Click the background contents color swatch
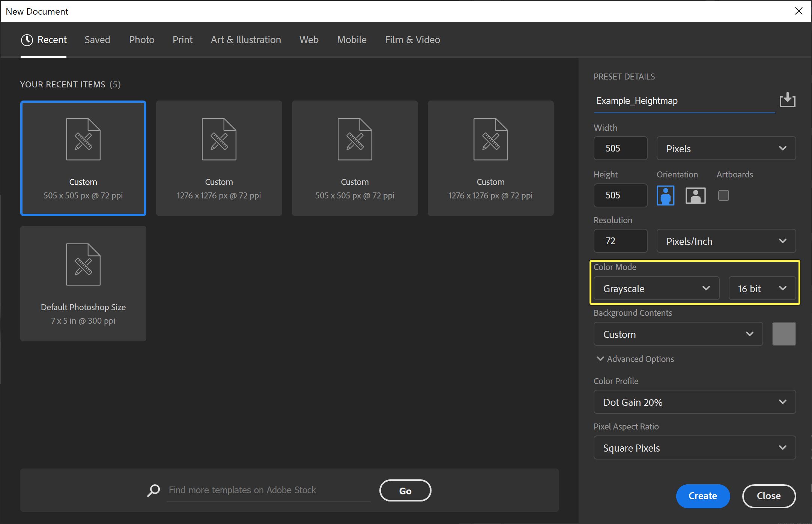Viewport: 812px width, 524px height. 783,334
